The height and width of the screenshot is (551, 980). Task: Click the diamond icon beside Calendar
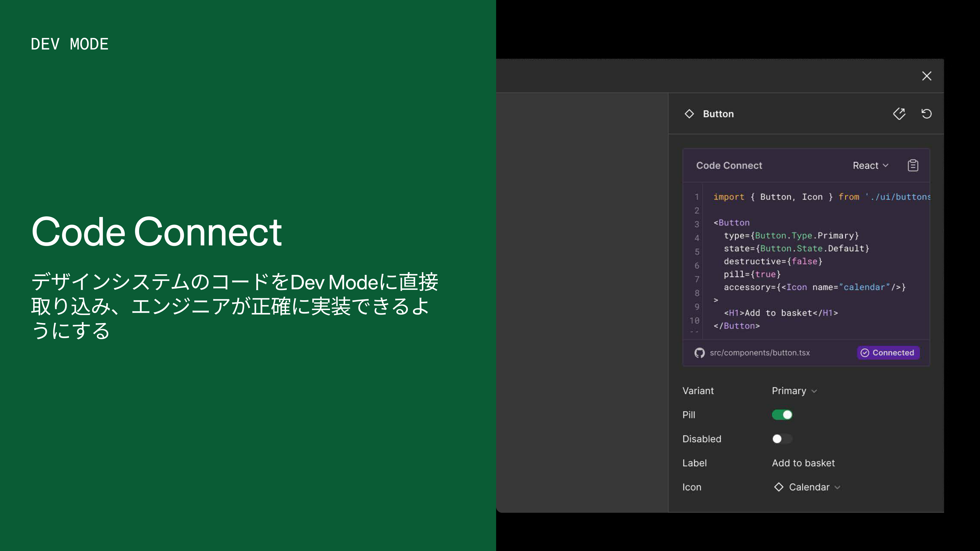(779, 487)
